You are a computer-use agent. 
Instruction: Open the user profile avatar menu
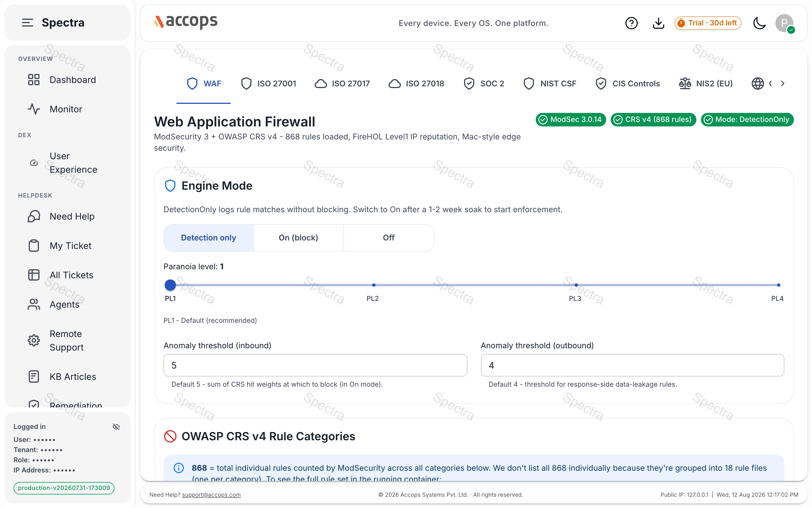coord(784,23)
